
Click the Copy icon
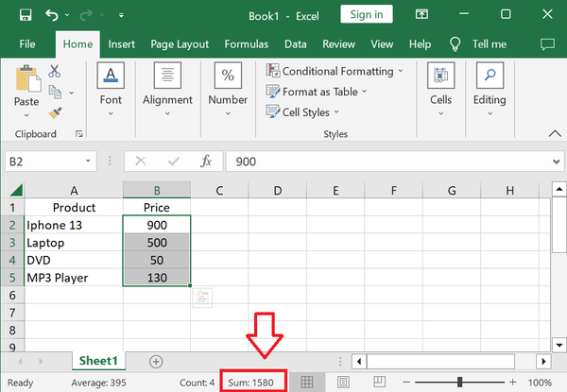click(55, 93)
